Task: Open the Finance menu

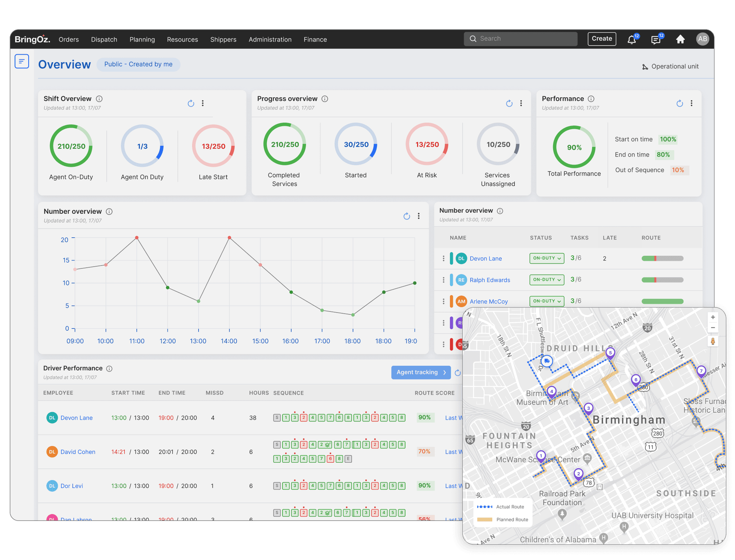Action: point(315,39)
